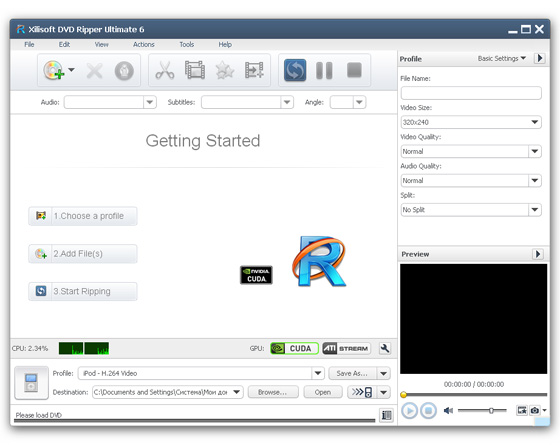Toggle ATI Stream GPU acceleration

click(346, 348)
